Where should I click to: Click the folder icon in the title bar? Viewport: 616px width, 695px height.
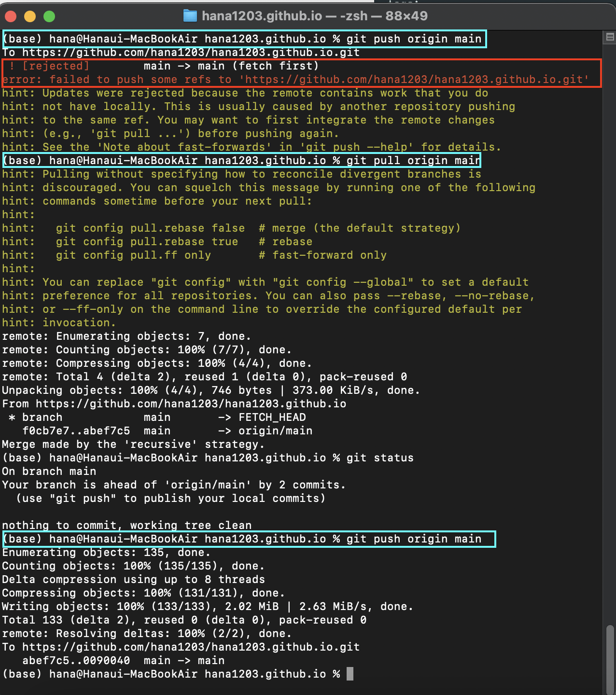pos(190,16)
